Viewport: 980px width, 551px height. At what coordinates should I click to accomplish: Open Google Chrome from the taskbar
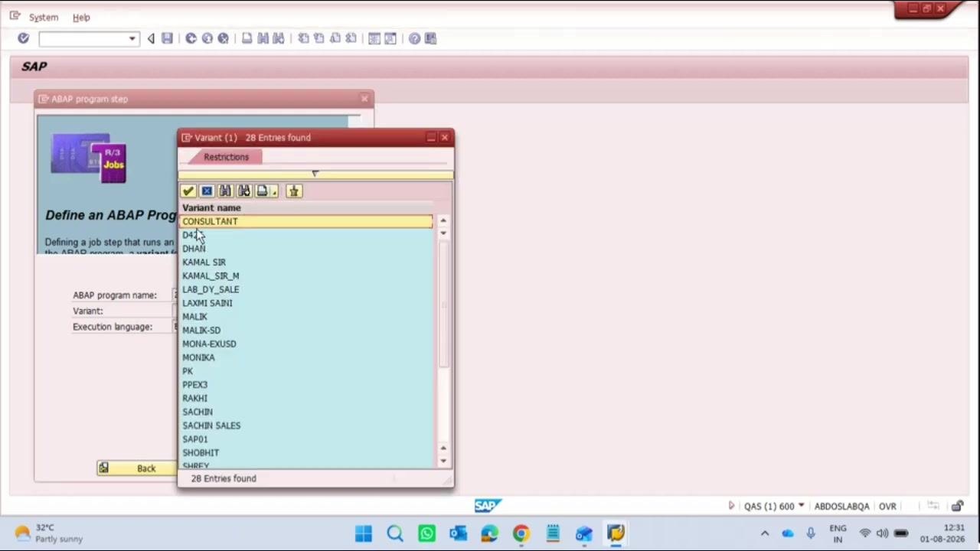pos(521,533)
